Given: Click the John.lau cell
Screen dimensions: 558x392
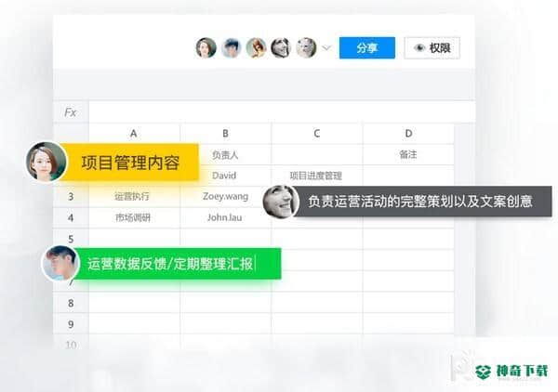Looking at the screenshot, I should tap(226, 218).
